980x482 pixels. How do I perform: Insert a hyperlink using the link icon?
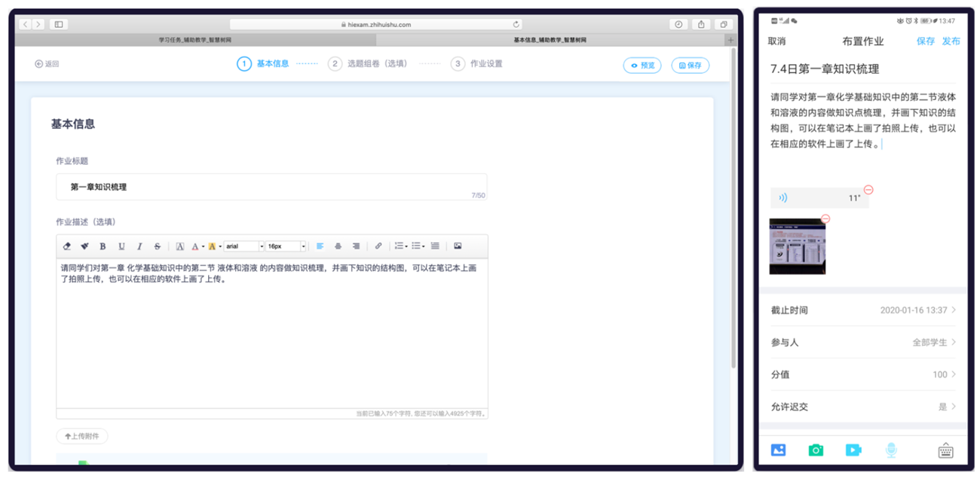point(378,246)
